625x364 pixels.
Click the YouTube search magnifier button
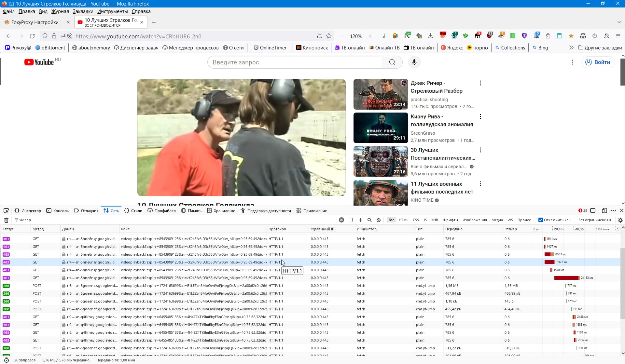(392, 62)
